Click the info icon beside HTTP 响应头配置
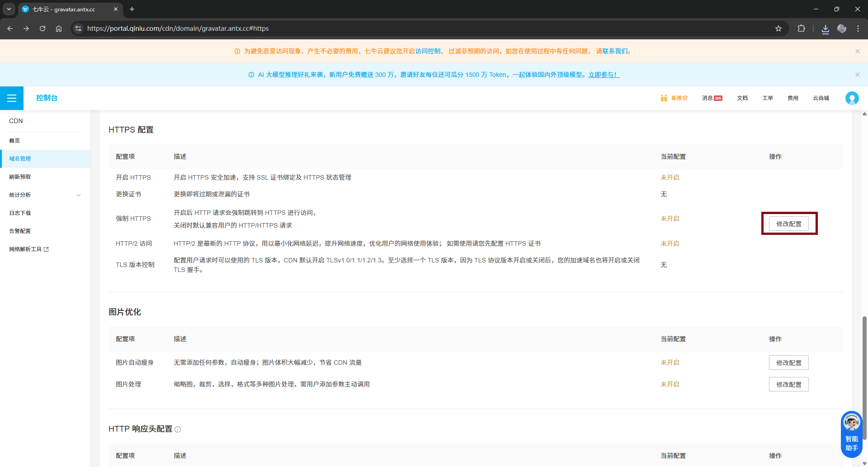The image size is (868, 467). [x=178, y=429]
